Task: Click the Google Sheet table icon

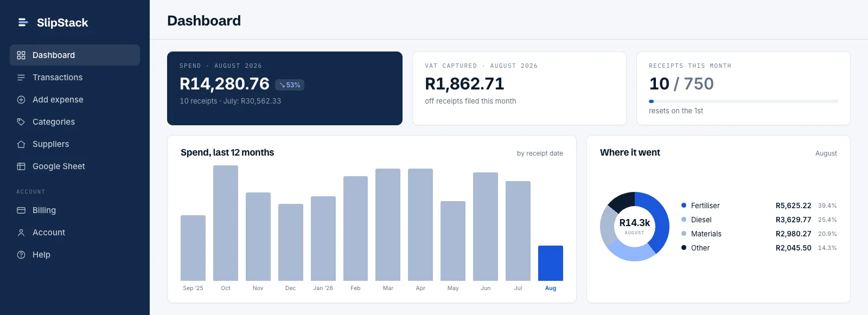Action: click(x=21, y=166)
